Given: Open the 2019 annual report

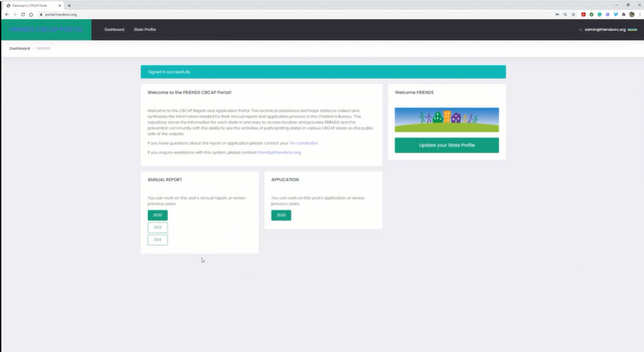Looking at the screenshot, I should click(x=158, y=227).
